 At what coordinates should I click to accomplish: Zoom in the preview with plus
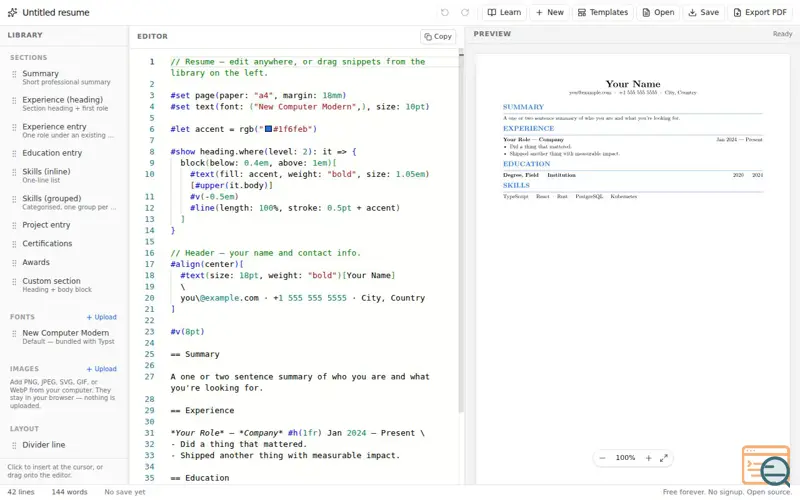(x=648, y=458)
